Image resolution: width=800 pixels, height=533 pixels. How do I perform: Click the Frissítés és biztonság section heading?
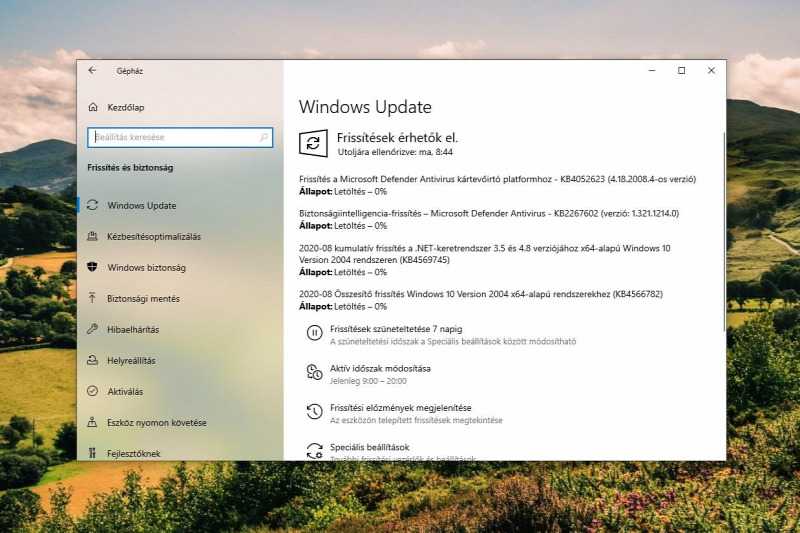[130, 167]
